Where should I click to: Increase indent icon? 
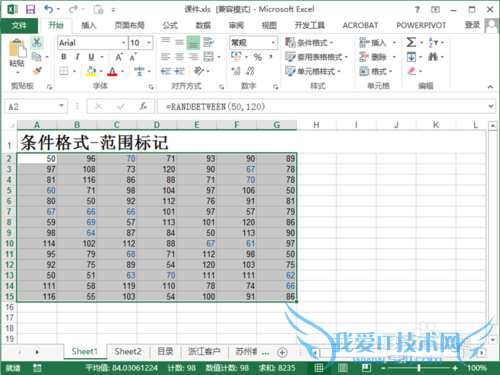click(180, 71)
